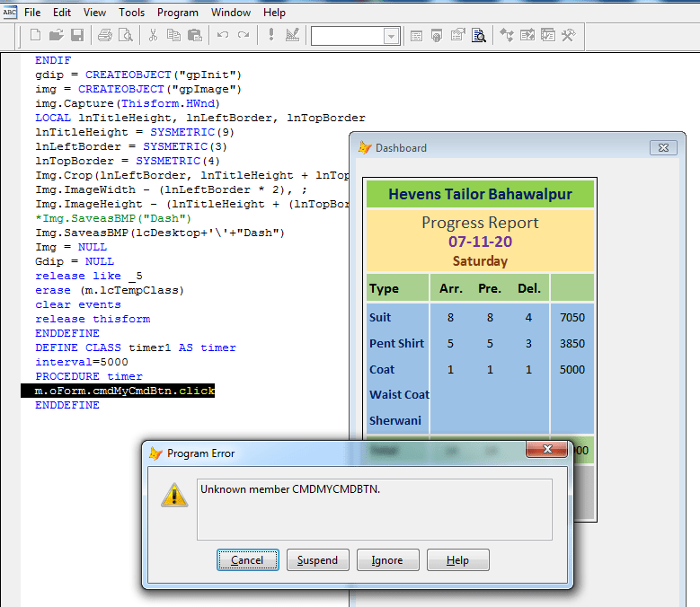Click the Paste clipboard icon
This screenshot has width=700, height=607.
click(195, 35)
